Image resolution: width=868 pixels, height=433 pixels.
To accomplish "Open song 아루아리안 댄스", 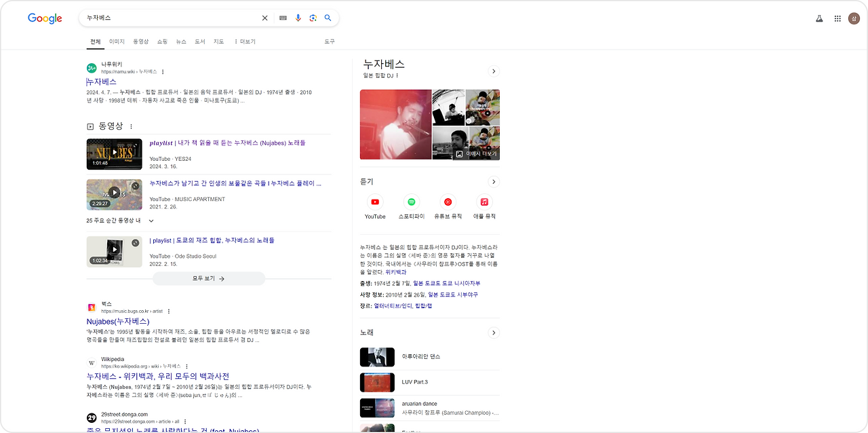I will [430, 356].
